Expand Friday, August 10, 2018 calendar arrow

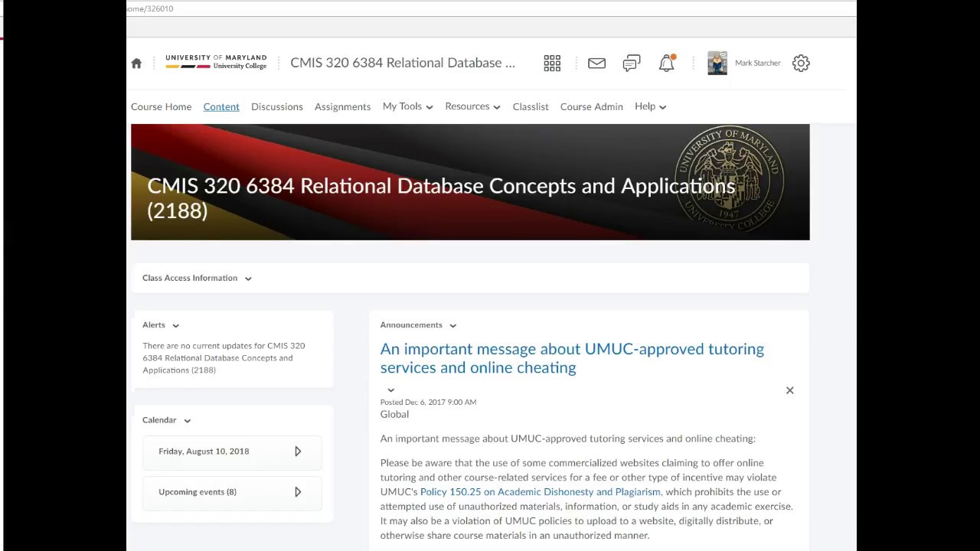tap(298, 452)
